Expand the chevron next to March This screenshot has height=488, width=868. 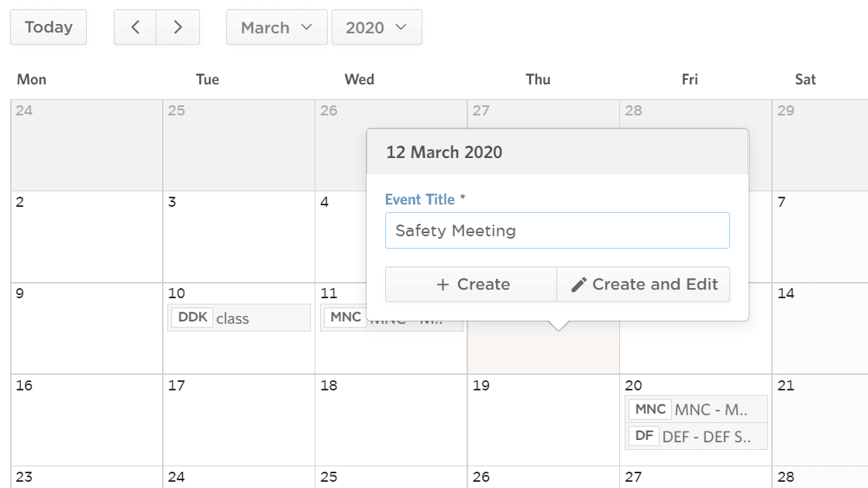(x=308, y=26)
